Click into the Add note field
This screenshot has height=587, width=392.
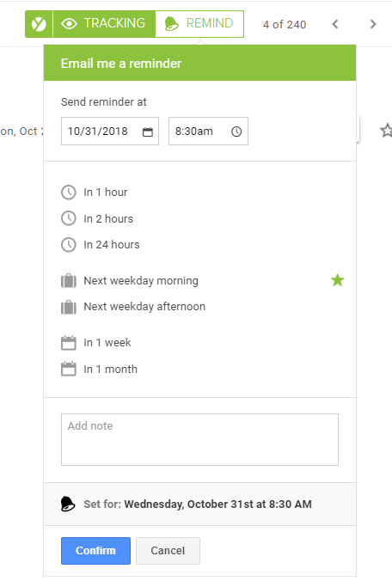[200, 439]
